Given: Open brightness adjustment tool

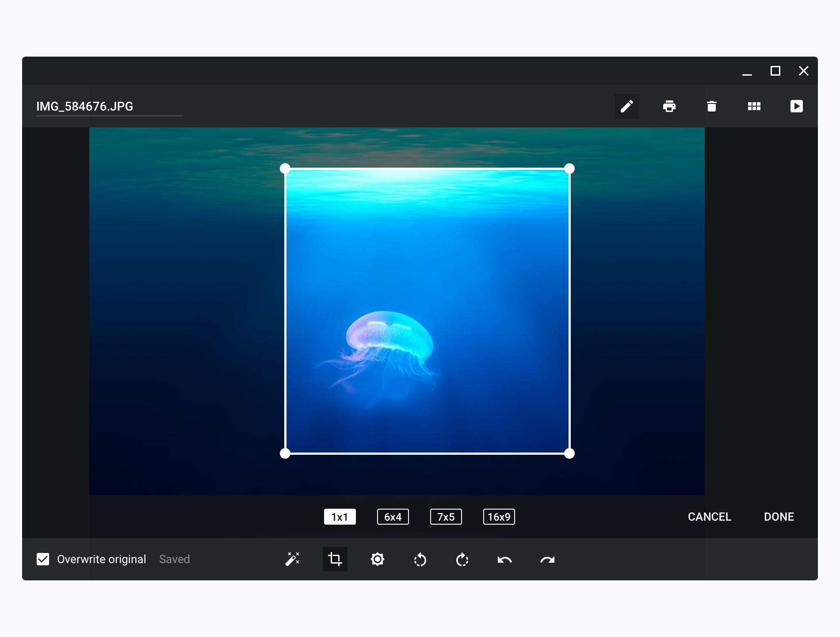Looking at the screenshot, I should [377, 559].
